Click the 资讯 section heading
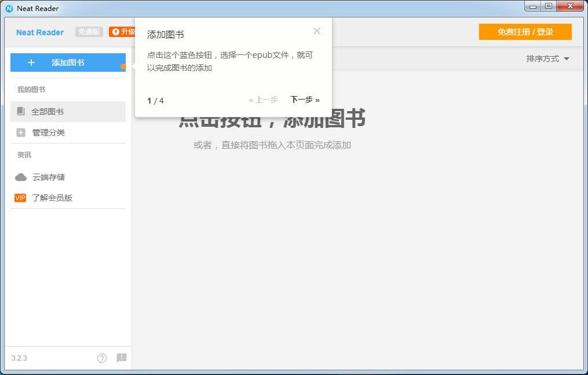 [24, 155]
